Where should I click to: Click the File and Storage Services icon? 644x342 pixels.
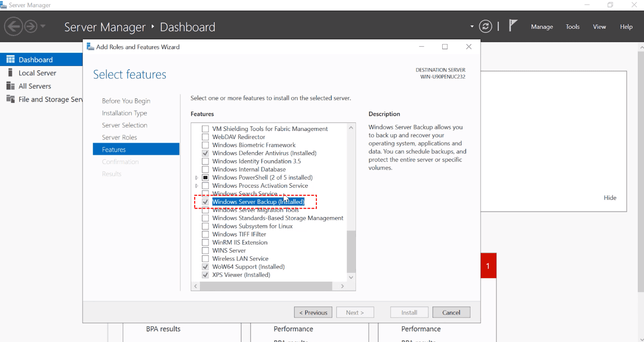10,99
